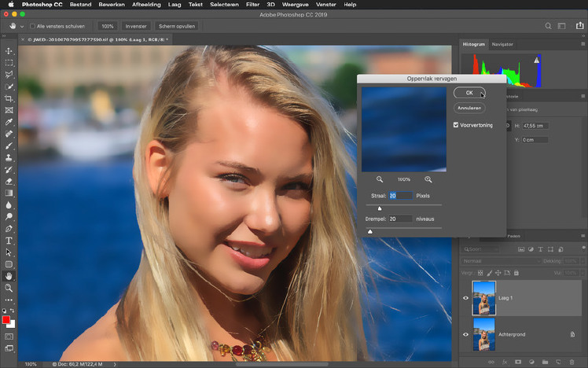This screenshot has height=368, width=588.
Task: Zoom in on blur dialog preview
Action: (428, 179)
